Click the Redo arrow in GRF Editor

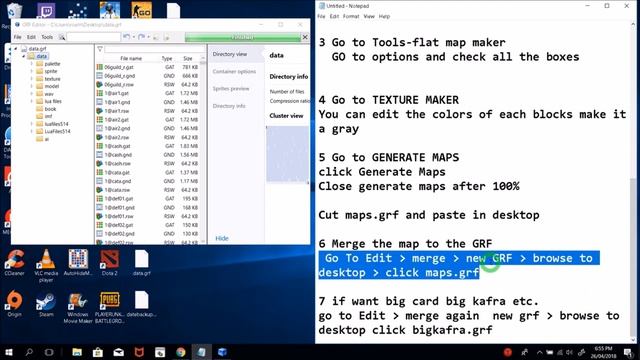tap(141, 37)
